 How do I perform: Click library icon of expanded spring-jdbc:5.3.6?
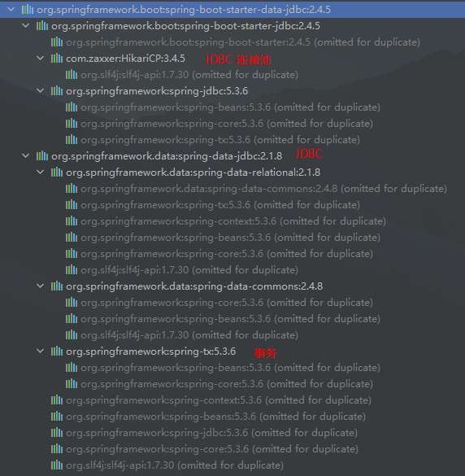[57, 91]
